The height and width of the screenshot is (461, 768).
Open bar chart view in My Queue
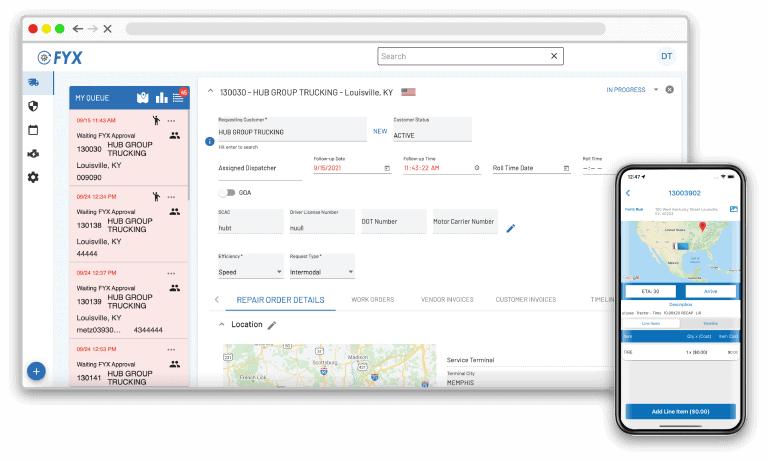161,97
